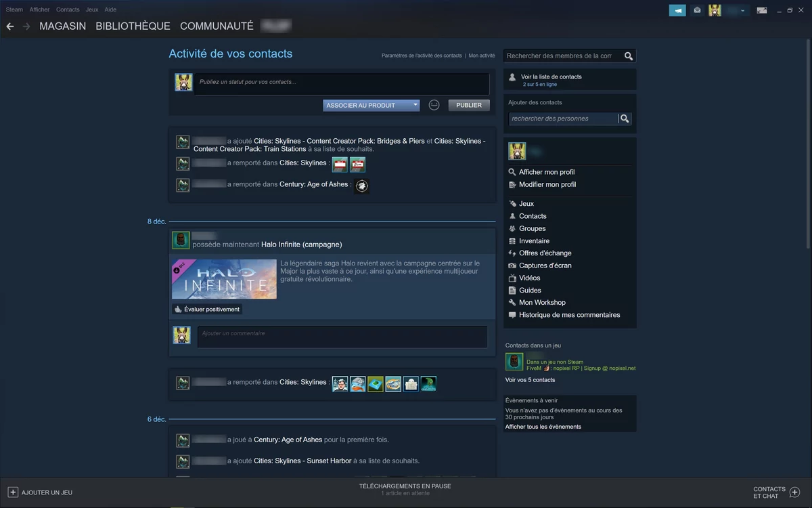Open the Mon activité link
Screen dimensions: 812x508
pyautogui.click(x=482, y=56)
